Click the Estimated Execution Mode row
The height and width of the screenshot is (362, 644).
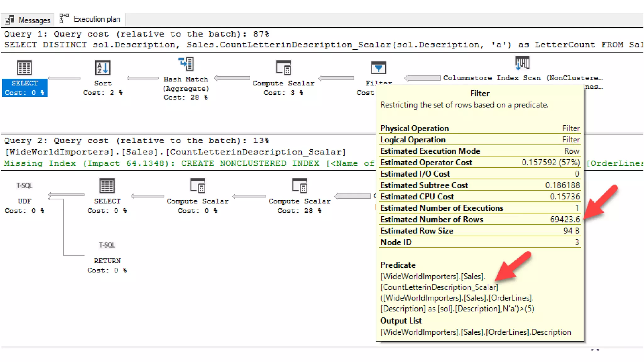480,151
